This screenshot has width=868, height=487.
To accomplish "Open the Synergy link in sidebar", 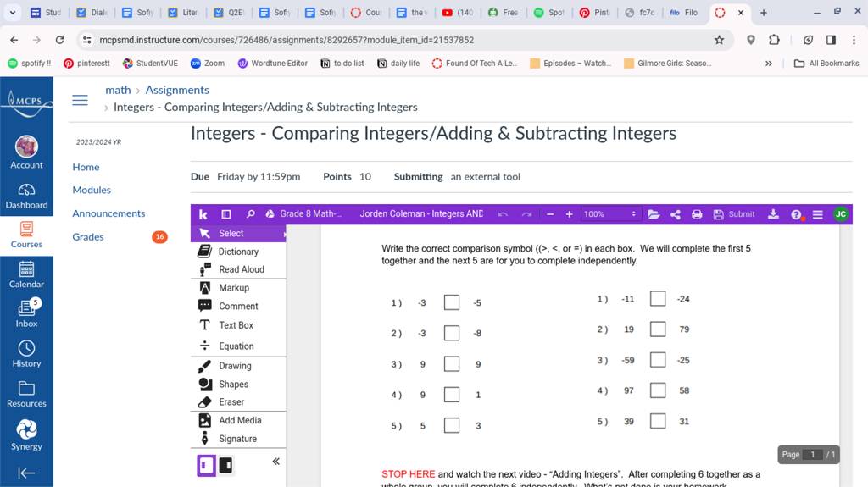I will pyautogui.click(x=26, y=435).
